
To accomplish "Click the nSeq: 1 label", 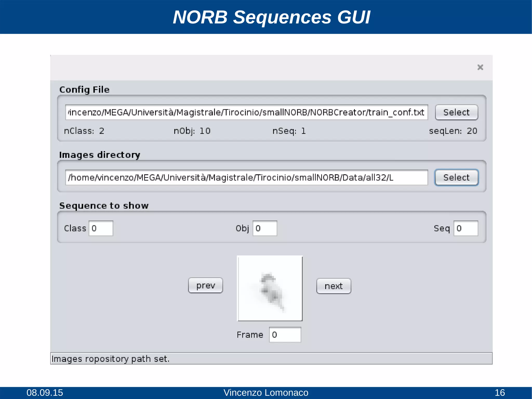I will click(289, 131).
